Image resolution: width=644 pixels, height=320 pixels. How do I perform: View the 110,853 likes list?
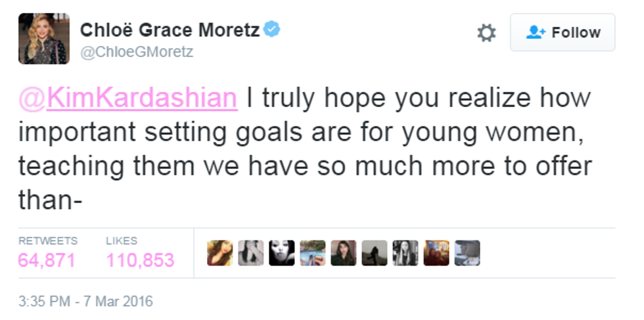140,260
